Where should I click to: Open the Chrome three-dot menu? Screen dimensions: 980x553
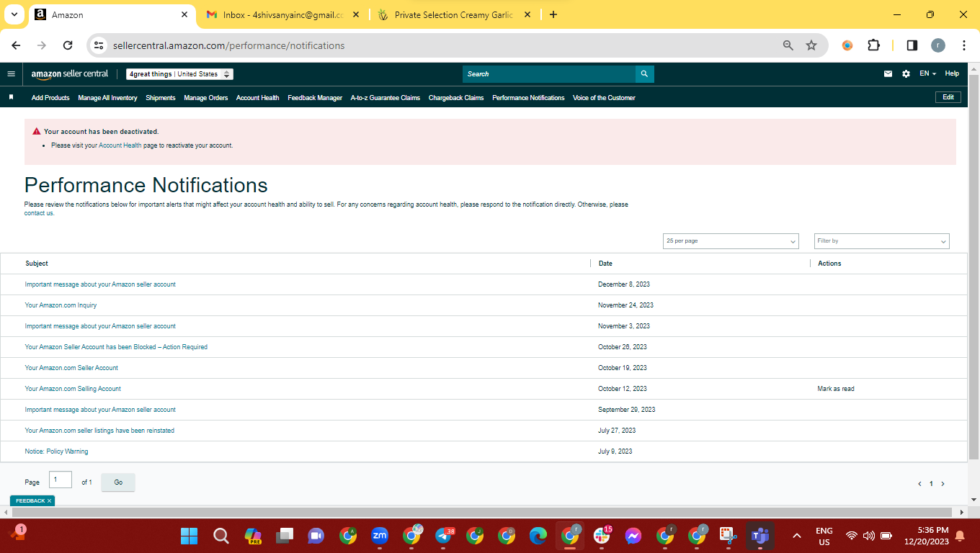[963, 45]
